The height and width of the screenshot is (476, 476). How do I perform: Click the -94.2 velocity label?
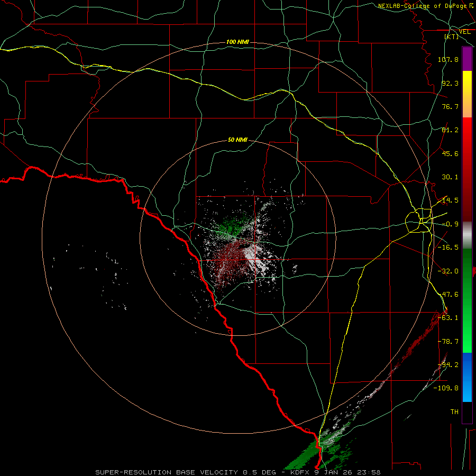pos(448,365)
